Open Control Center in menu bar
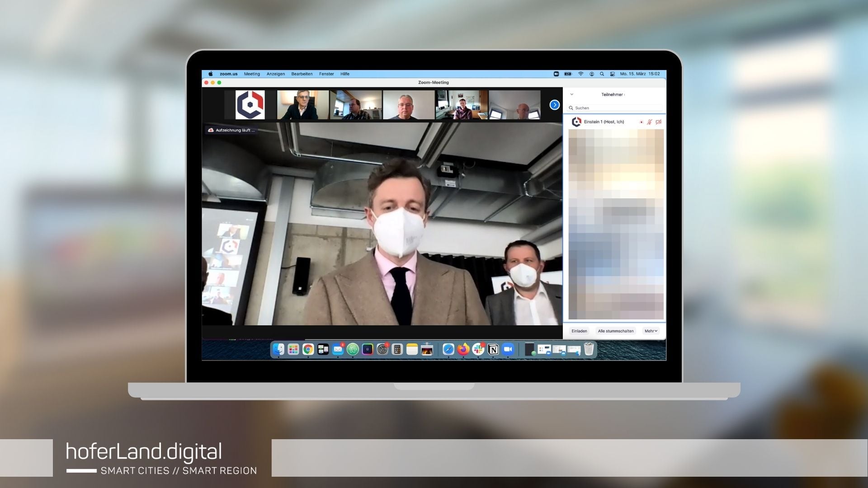Image resolution: width=868 pixels, height=488 pixels. coord(613,74)
